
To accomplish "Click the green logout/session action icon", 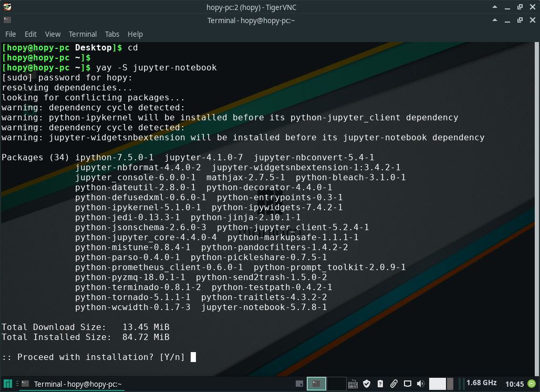I will pyautogui.click(x=532, y=384).
